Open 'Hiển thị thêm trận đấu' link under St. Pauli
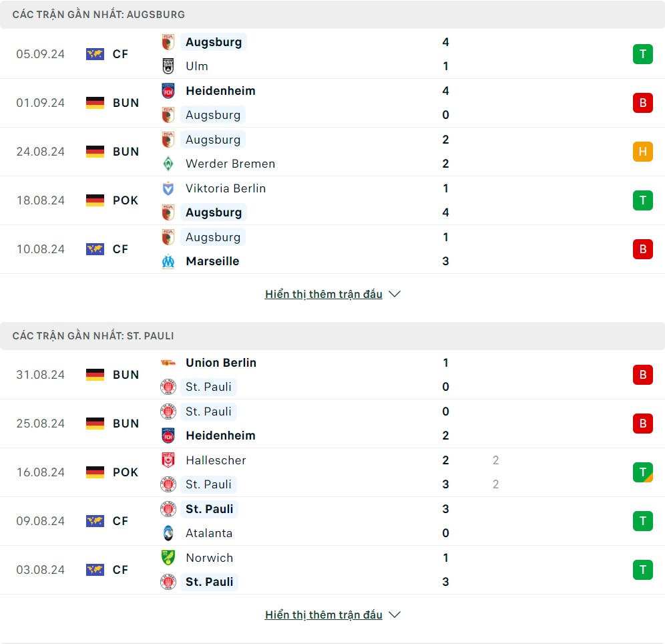Image resolution: width=665 pixels, height=644 pixels. pos(324,615)
